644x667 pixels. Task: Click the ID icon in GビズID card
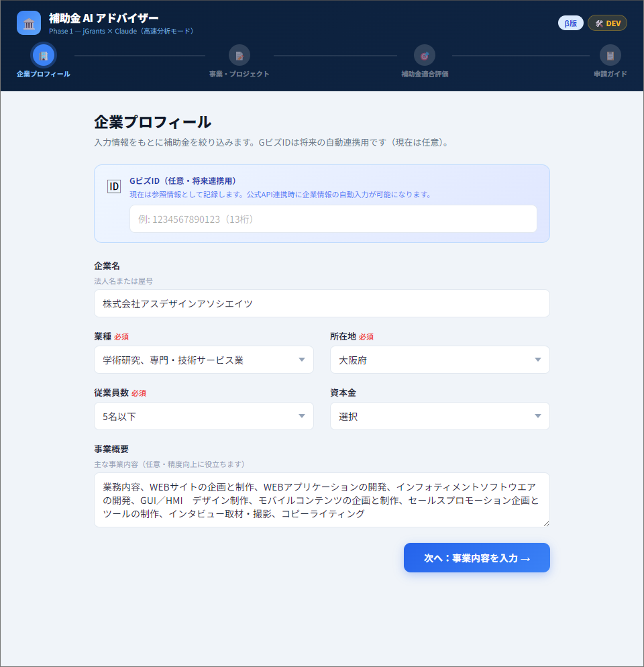coord(114,186)
